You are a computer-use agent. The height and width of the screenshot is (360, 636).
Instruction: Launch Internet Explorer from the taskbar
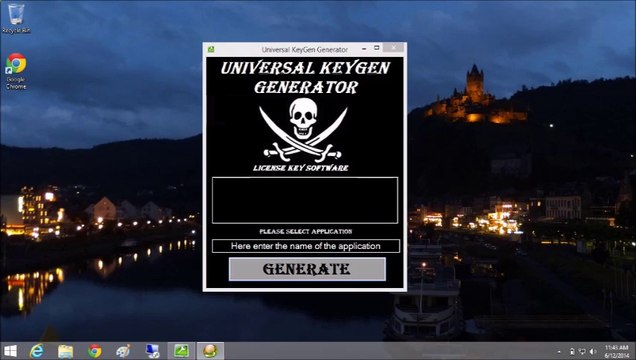pyautogui.click(x=37, y=351)
